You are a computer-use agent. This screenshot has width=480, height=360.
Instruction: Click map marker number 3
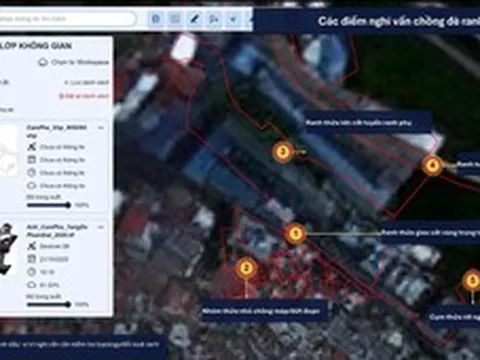click(x=283, y=152)
